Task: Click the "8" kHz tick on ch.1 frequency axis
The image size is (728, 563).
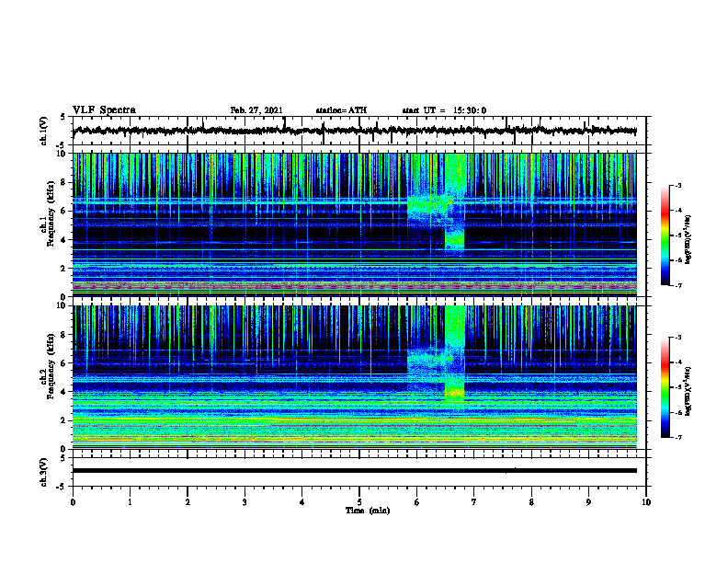Action: [65, 182]
